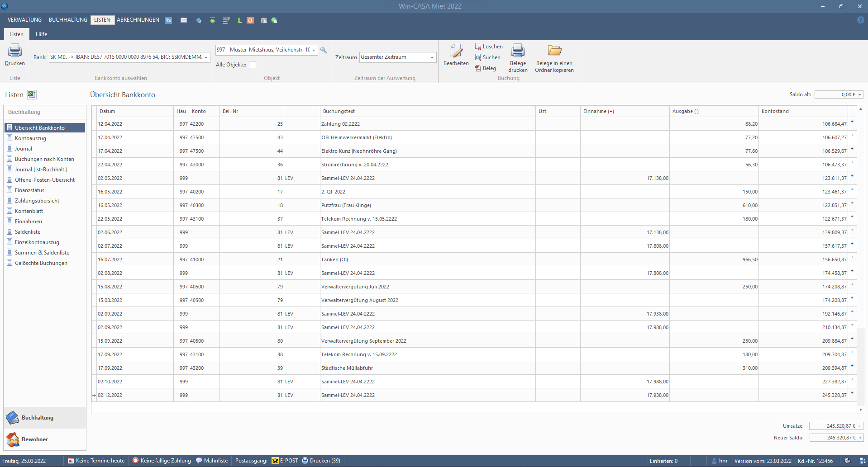868x467 pixels.
Task: Click the list-edit lines icon in the quick toolbar
Action: pyautogui.click(x=226, y=20)
